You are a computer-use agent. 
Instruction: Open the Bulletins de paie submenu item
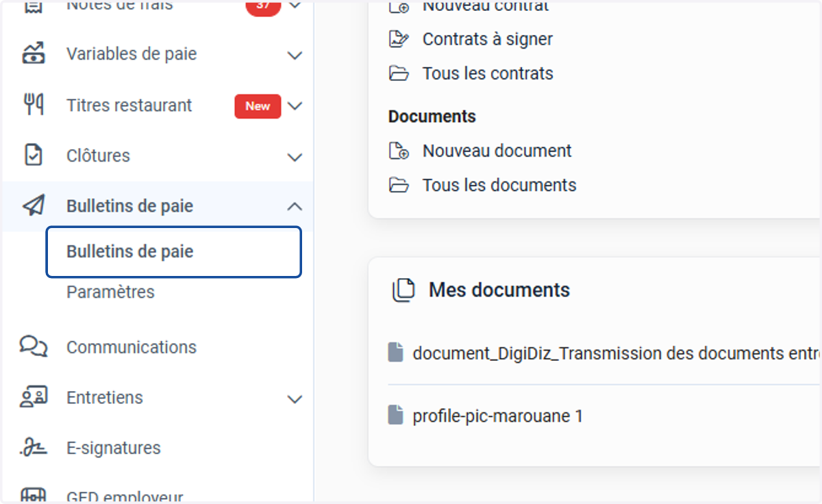point(174,252)
